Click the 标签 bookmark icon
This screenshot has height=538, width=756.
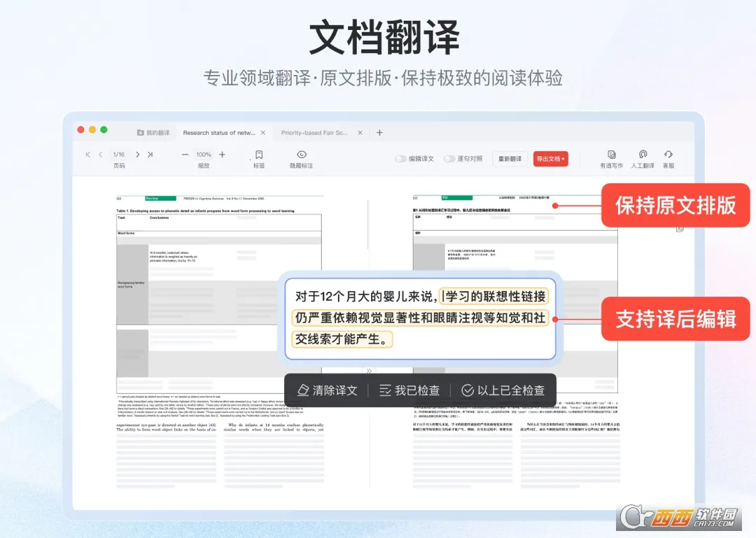[x=258, y=155]
